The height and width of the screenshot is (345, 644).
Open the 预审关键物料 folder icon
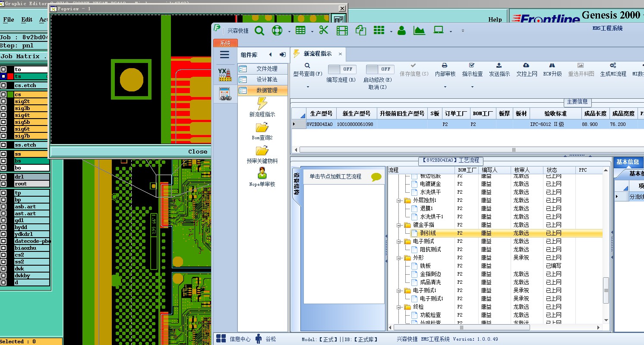coord(262,151)
